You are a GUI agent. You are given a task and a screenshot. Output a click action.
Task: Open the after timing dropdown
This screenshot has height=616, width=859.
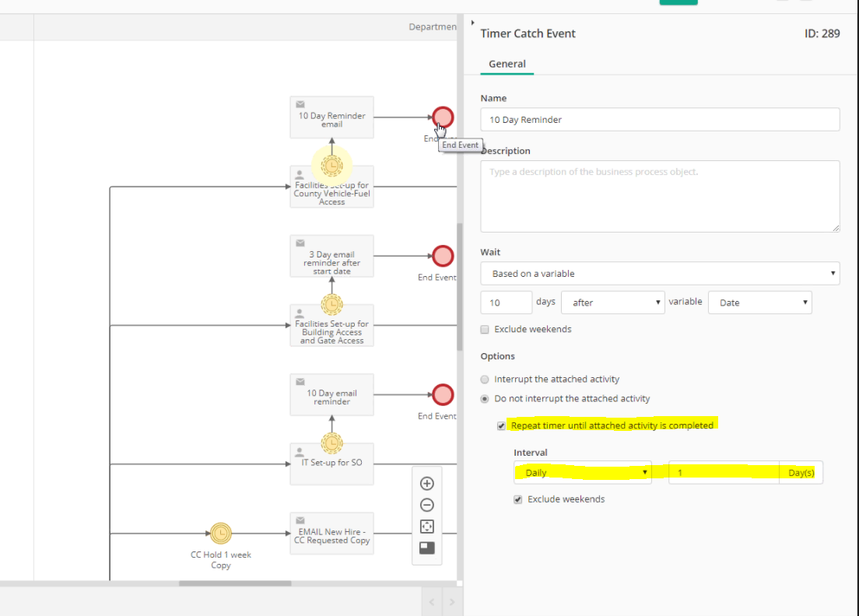pos(612,303)
